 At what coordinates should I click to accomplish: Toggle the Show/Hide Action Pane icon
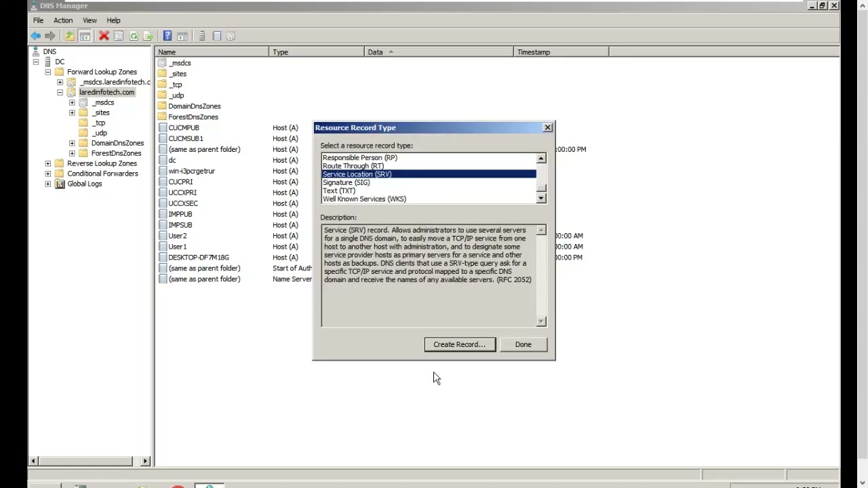click(182, 36)
